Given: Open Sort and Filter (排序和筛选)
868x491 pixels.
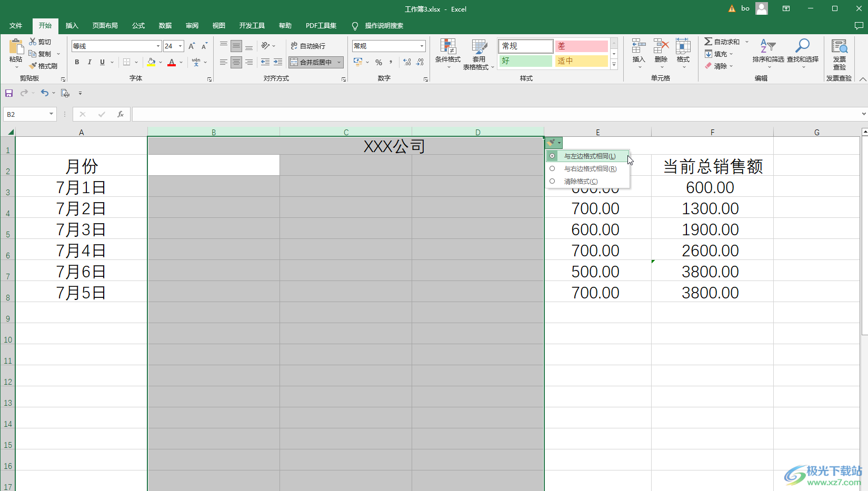Looking at the screenshot, I should (768, 53).
